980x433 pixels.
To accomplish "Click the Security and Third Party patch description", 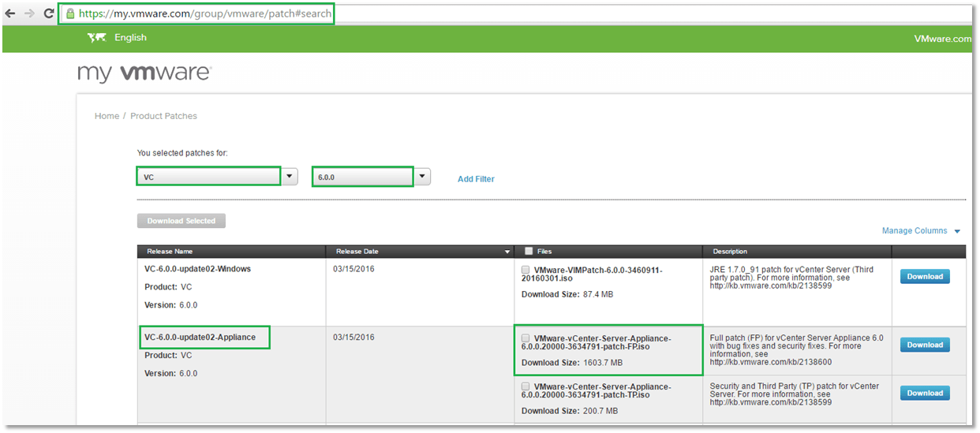I will point(794,394).
